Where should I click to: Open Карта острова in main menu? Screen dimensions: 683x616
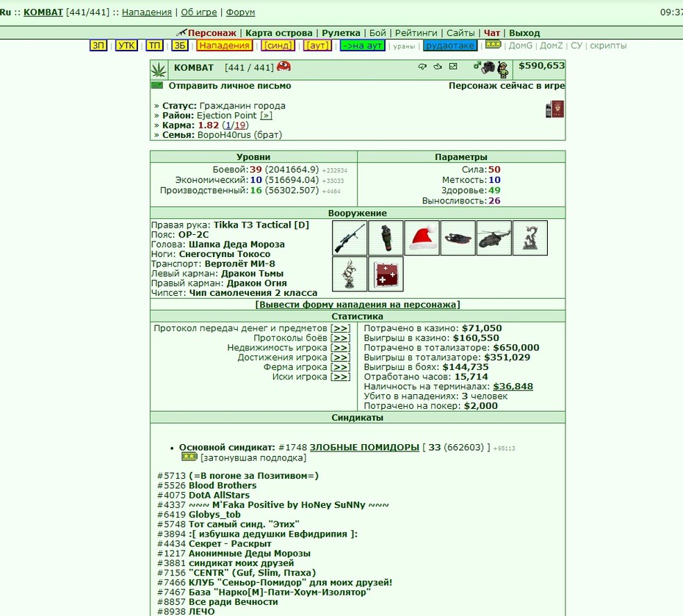coord(279,33)
